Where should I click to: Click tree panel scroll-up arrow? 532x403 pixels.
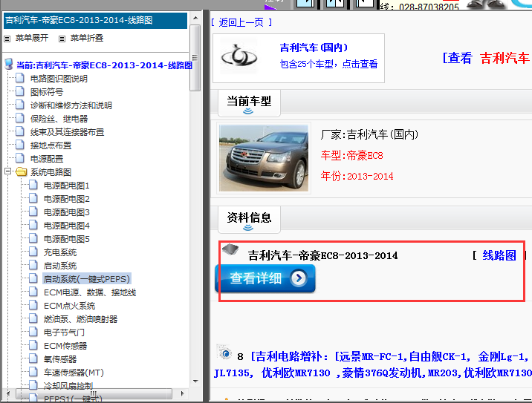[x=195, y=18]
